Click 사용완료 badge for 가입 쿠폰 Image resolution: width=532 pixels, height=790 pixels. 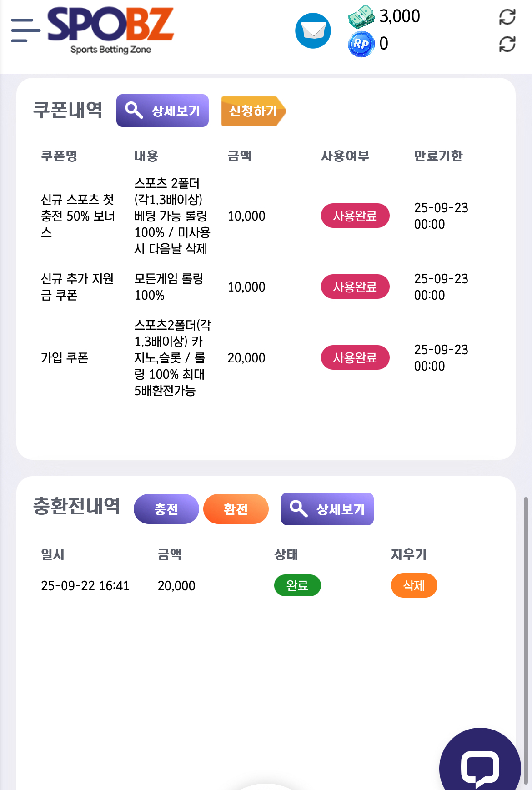pos(355,357)
